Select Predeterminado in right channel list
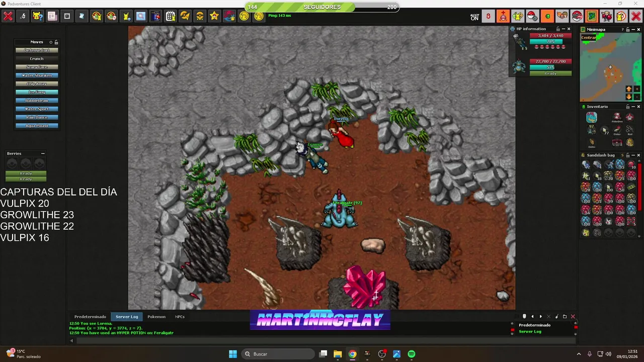 tap(534, 325)
